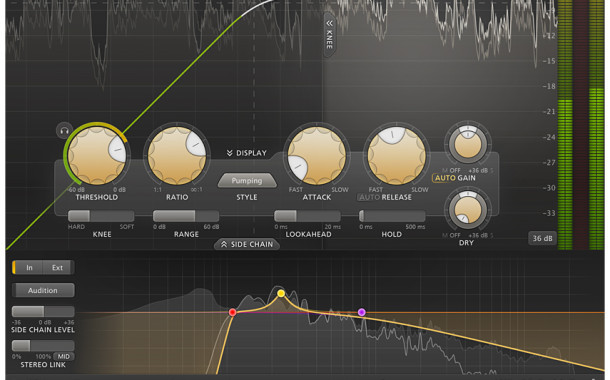Image resolution: width=610 pixels, height=380 pixels.
Task: Click the headphones audition icon near Threshold
Action: (64, 131)
